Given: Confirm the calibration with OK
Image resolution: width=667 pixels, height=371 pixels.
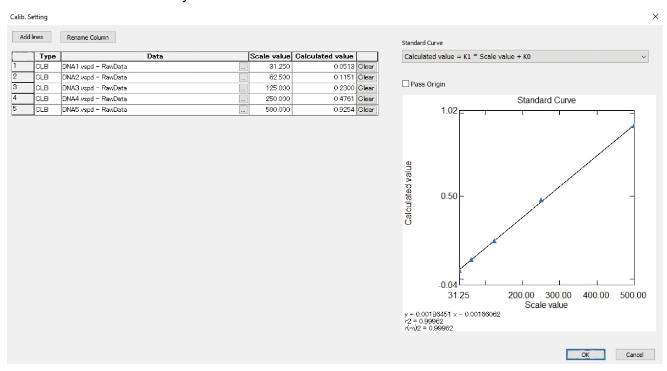Looking at the screenshot, I should point(585,354).
